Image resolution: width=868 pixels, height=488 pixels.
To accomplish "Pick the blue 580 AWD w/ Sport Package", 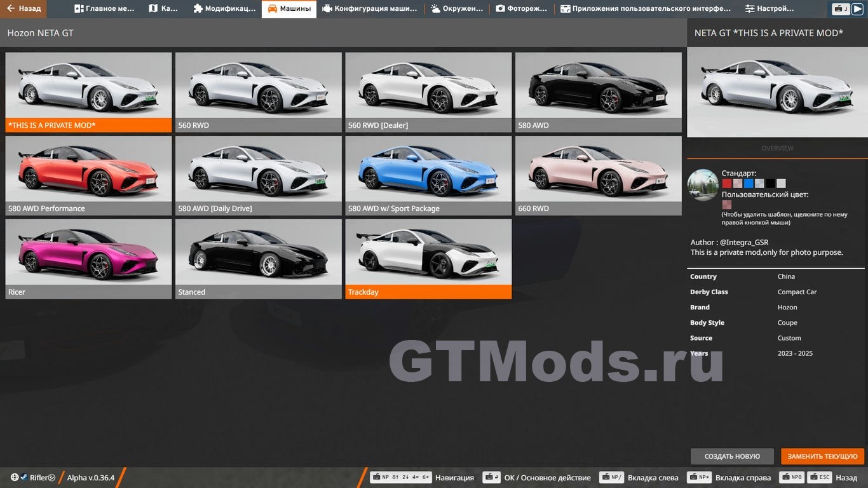I will (428, 175).
